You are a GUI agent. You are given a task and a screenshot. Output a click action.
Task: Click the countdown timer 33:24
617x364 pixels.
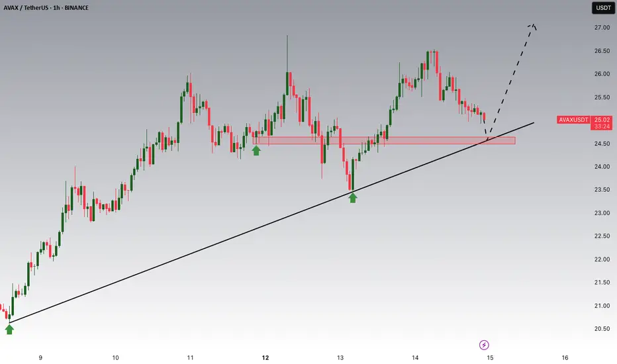coord(602,126)
